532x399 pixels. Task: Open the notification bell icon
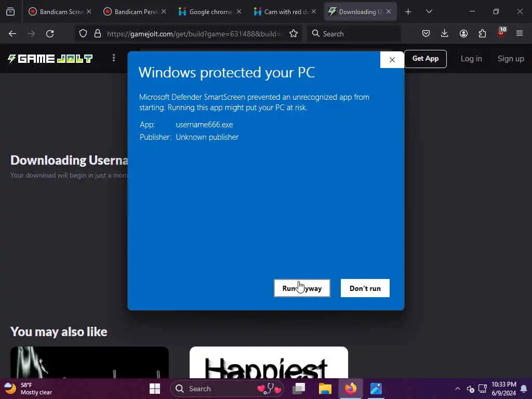tap(524, 389)
